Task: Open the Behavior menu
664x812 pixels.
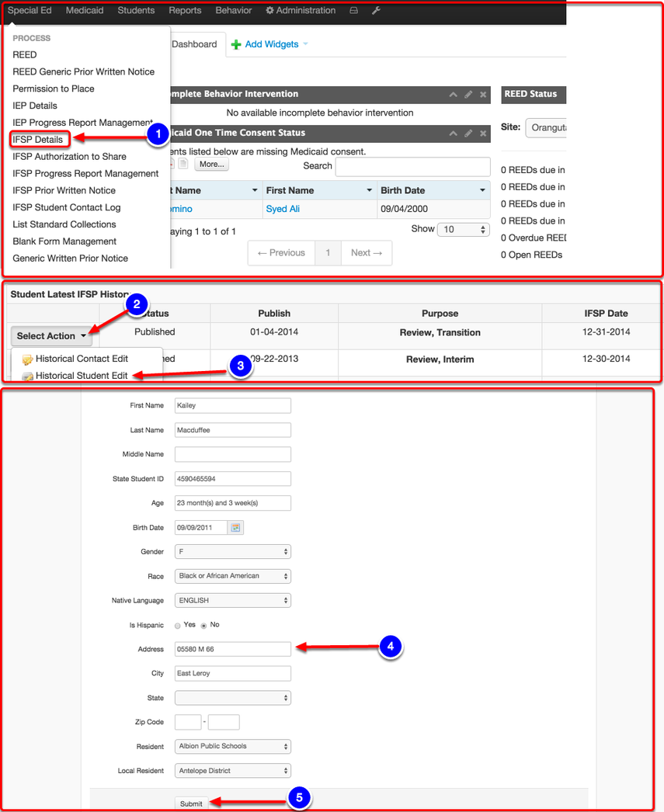Action: 234,10
